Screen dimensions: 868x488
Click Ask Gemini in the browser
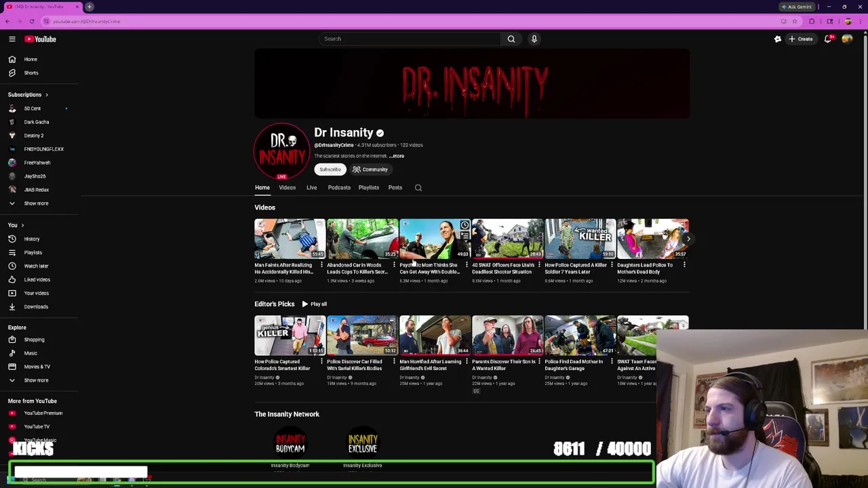[x=797, y=7]
